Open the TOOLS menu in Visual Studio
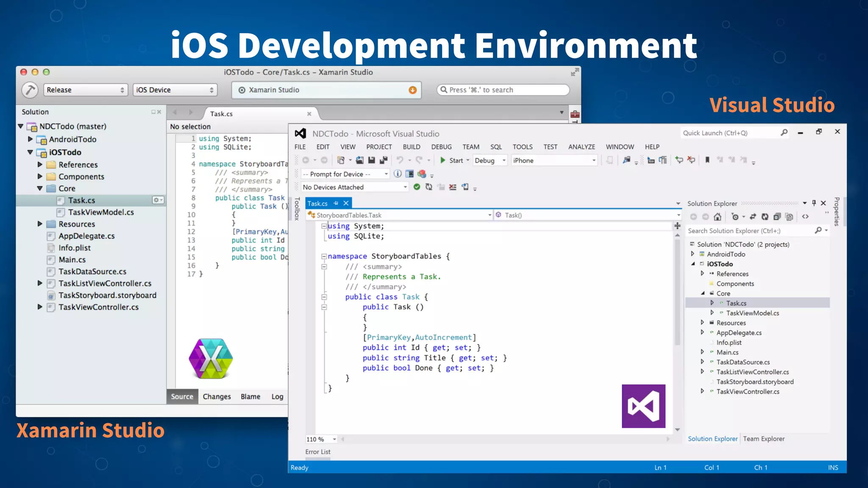The image size is (868, 488). point(523,147)
